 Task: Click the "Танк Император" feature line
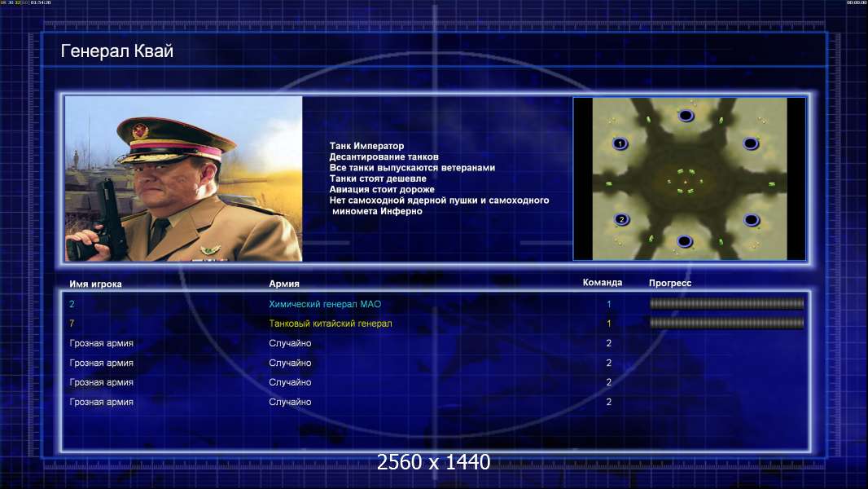tap(366, 146)
